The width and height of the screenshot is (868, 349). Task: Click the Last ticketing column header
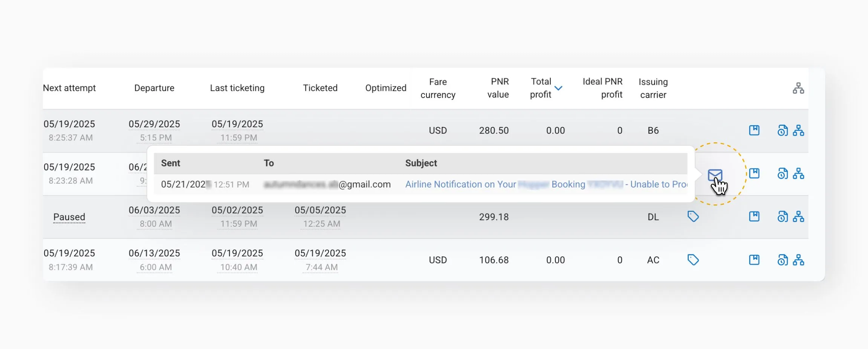point(237,88)
